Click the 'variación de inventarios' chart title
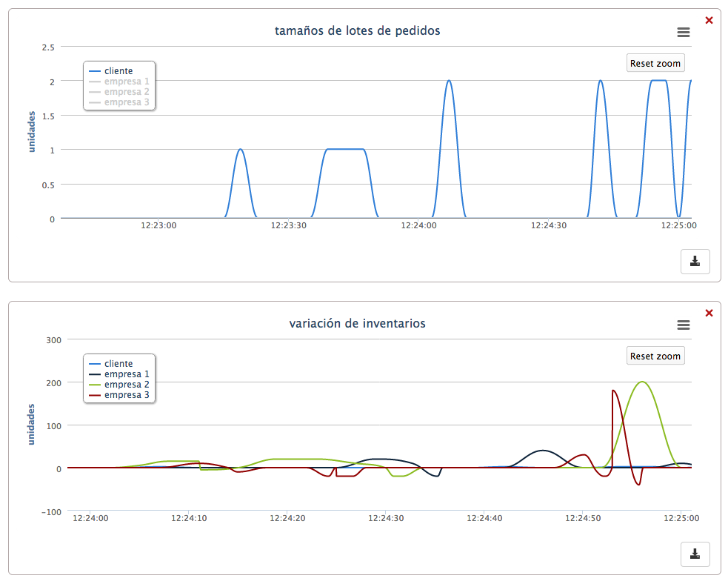This screenshot has height=584, width=728. coord(357,324)
